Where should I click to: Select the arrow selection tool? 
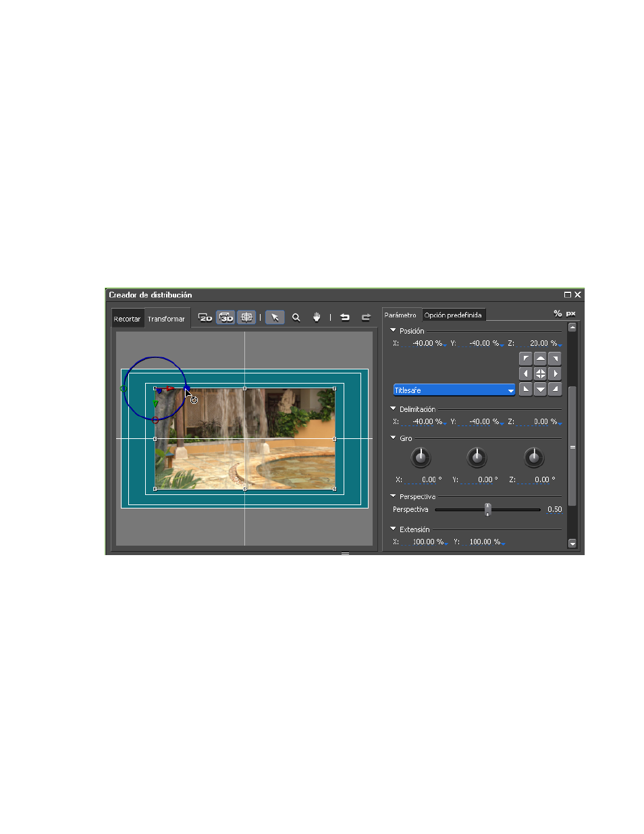click(x=275, y=317)
